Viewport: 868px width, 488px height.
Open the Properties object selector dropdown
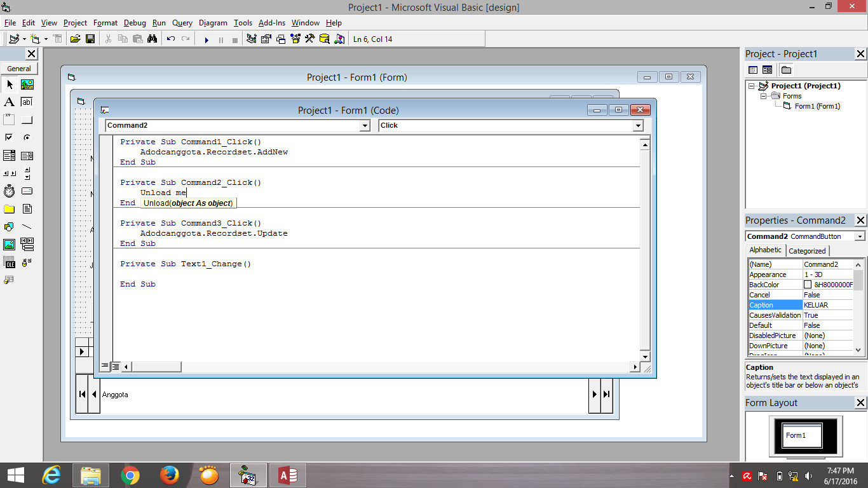[860, 236]
